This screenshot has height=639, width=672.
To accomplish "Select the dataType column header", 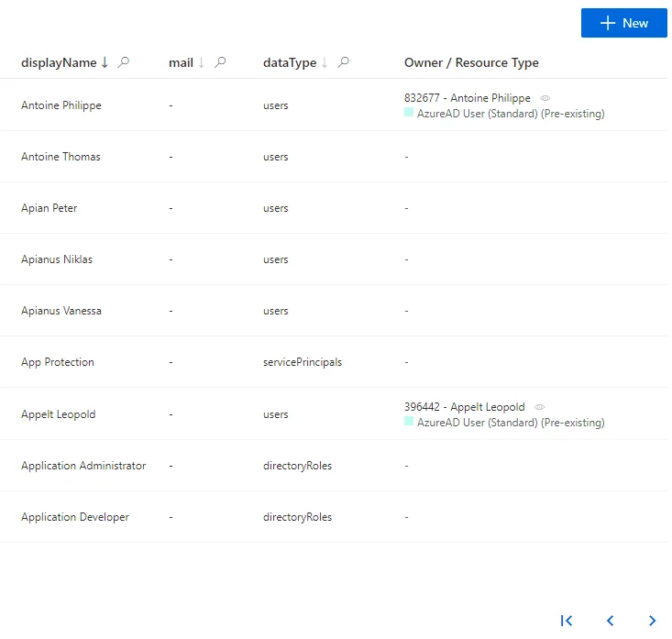I will 290,62.
